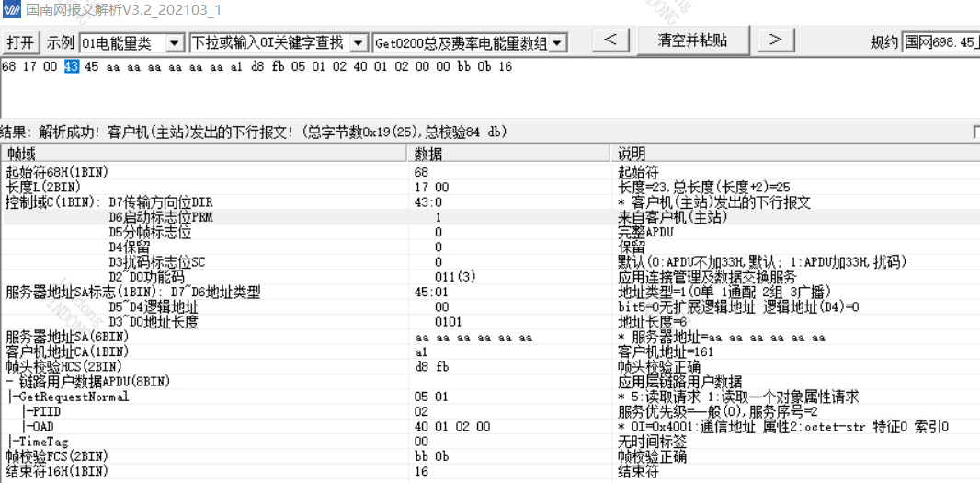This screenshot has height=483, width=980.
Task: Toggle the checkbox at right of result line
Action: coord(976,132)
